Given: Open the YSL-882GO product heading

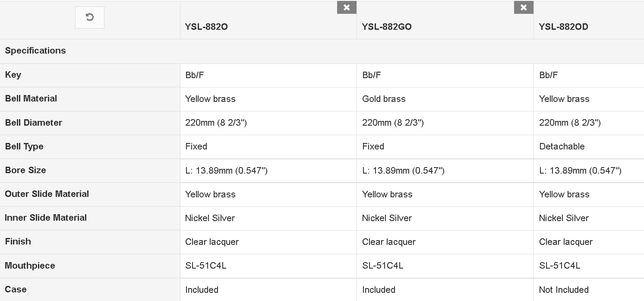Looking at the screenshot, I should point(387,27).
